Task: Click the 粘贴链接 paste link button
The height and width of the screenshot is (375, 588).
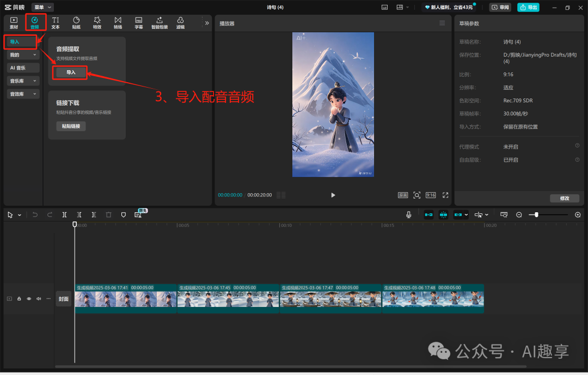Action: pyautogui.click(x=71, y=126)
